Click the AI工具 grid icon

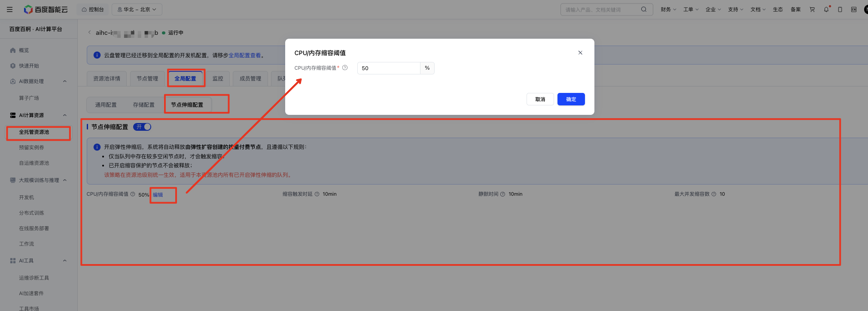tap(13, 261)
